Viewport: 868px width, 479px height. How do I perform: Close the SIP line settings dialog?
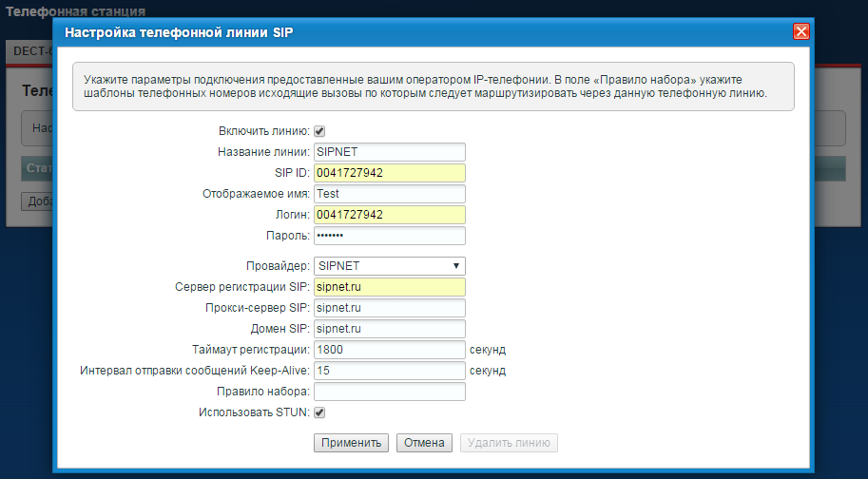(x=800, y=31)
